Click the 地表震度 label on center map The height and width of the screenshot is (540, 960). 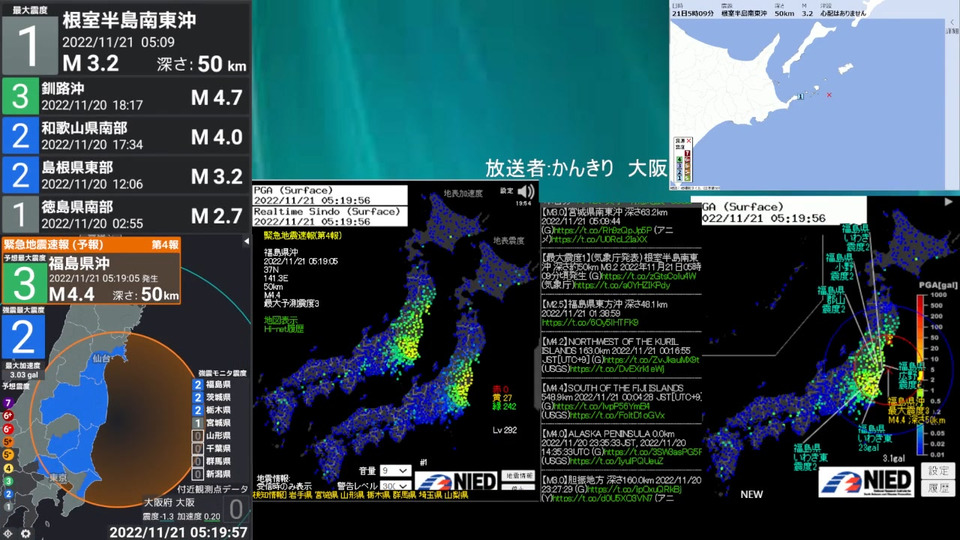point(509,241)
